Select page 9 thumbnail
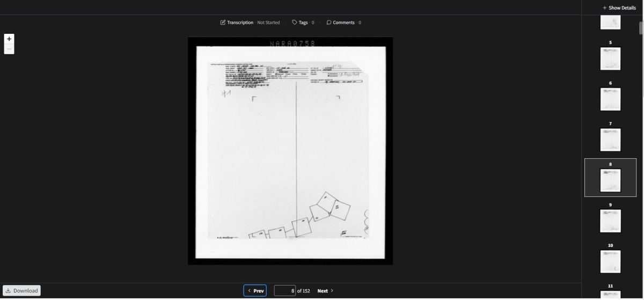Viewport: 644px width, 300px height. point(610,221)
